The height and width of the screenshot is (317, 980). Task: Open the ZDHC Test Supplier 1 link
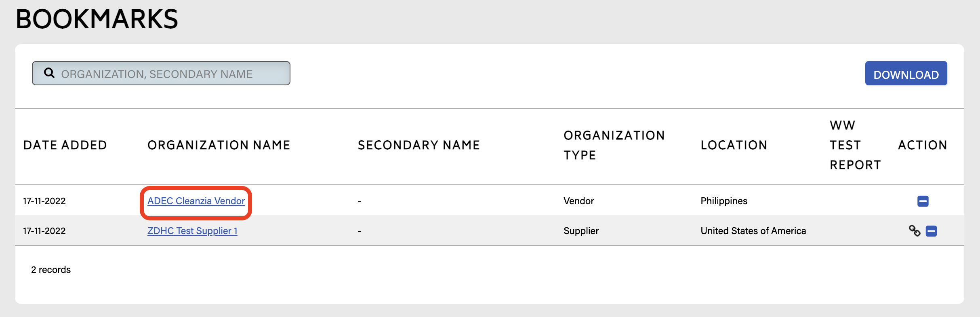[x=192, y=231]
